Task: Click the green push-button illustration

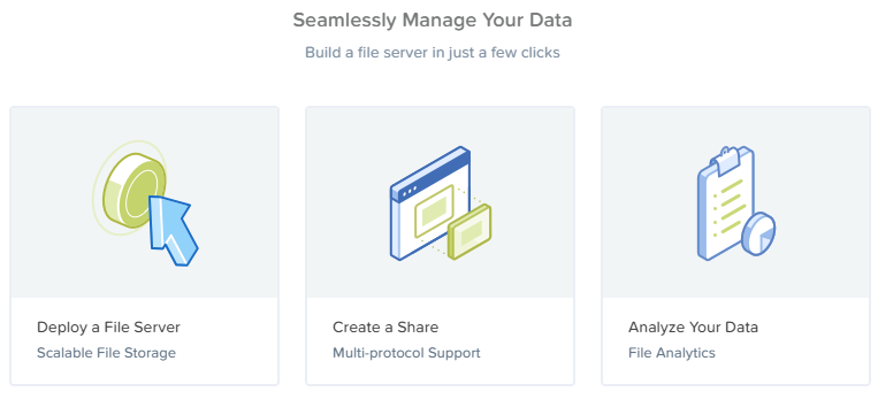Action: click(x=130, y=190)
